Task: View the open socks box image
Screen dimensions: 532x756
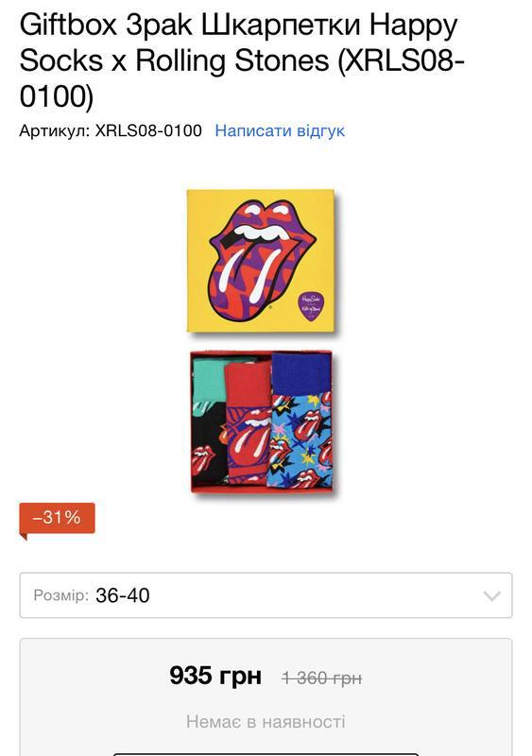Action: coord(262,421)
